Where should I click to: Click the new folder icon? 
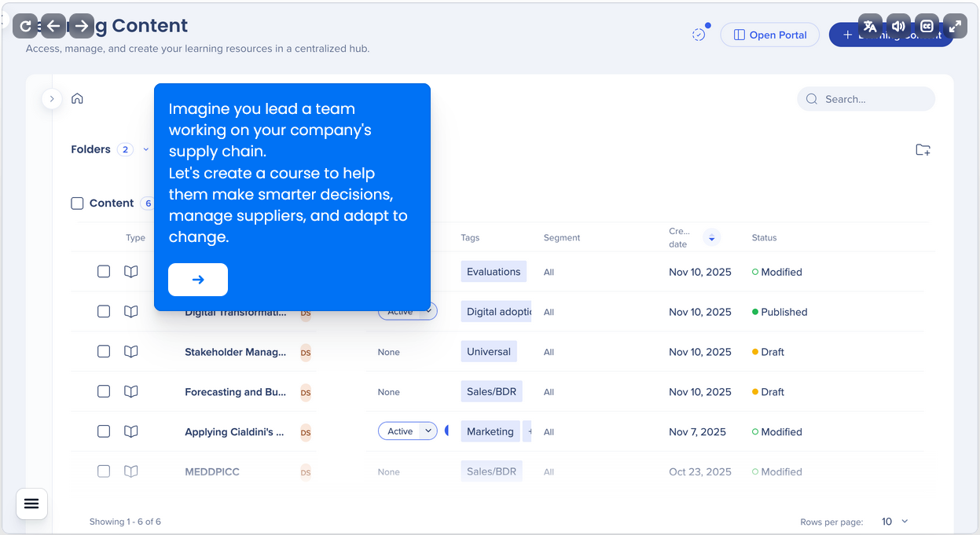[x=923, y=150]
